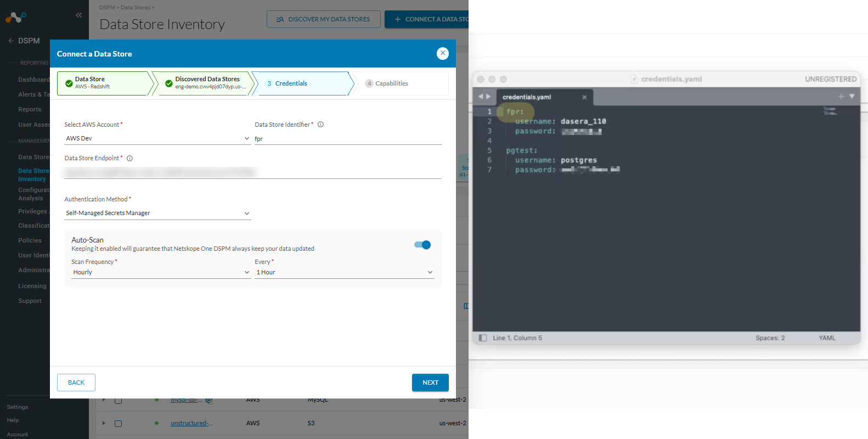The height and width of the screenshot is (439, 868).
Task: Click YAML syntax in editor status bar
Action: point(827,338)
